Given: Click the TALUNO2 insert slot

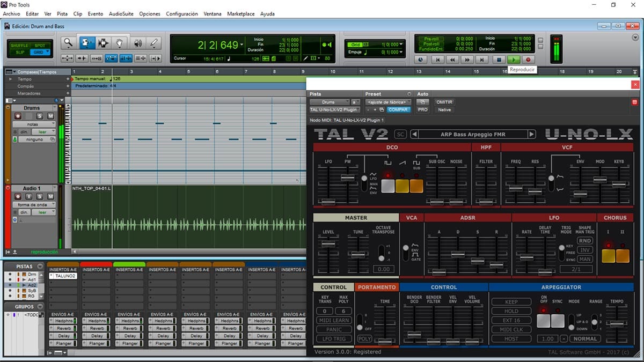Looking at the screenshot, I should click(63, 276).
